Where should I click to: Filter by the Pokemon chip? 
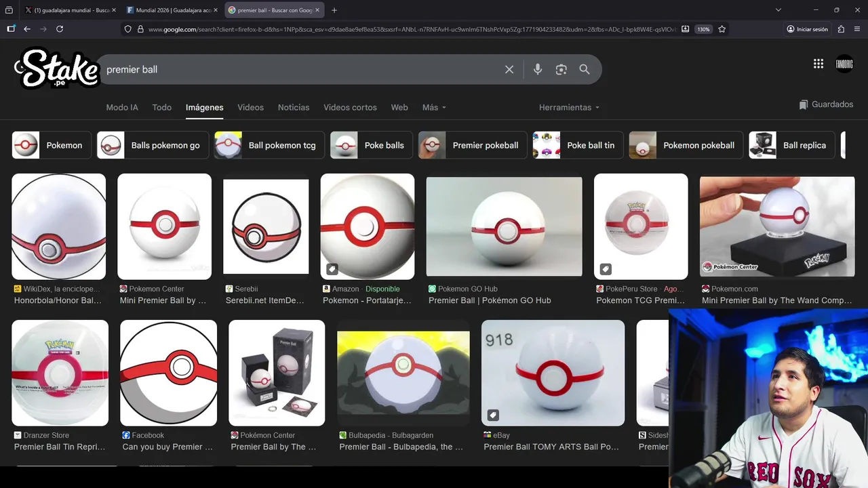[52, 145]
